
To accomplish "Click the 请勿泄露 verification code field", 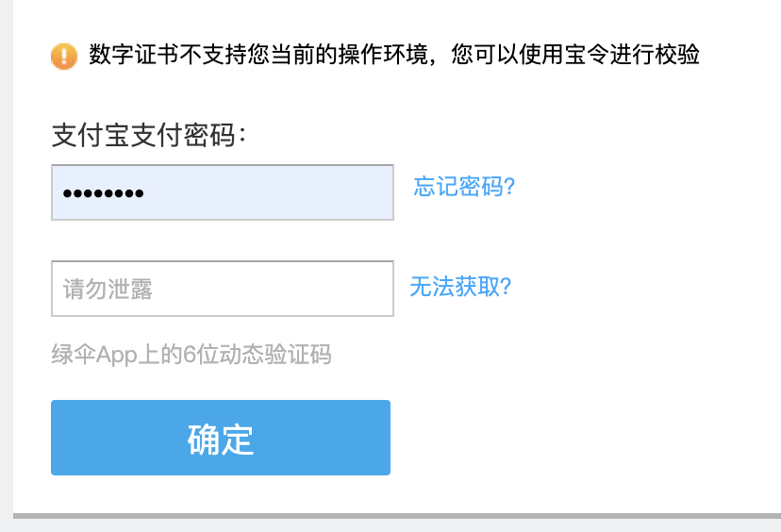I will click(222, 289).
